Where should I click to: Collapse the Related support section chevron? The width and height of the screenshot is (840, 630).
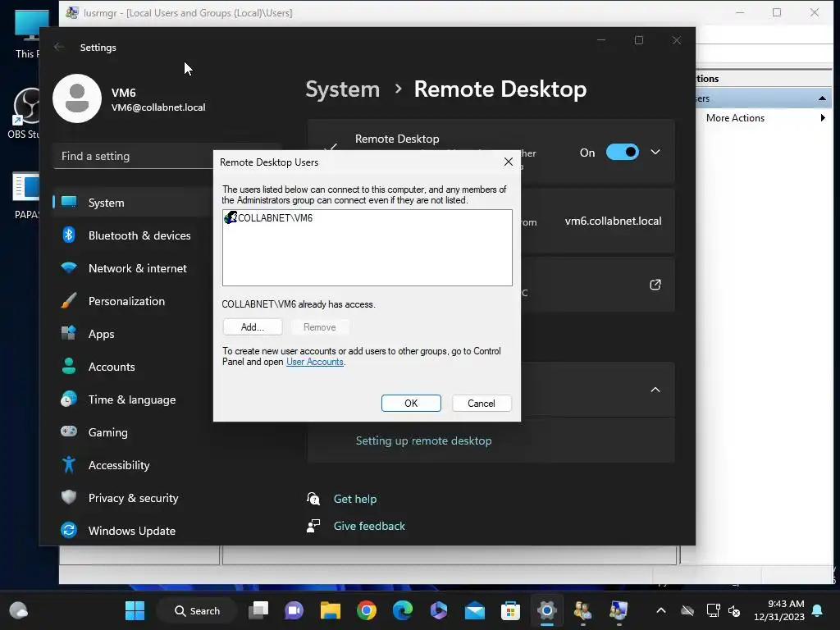655,390
